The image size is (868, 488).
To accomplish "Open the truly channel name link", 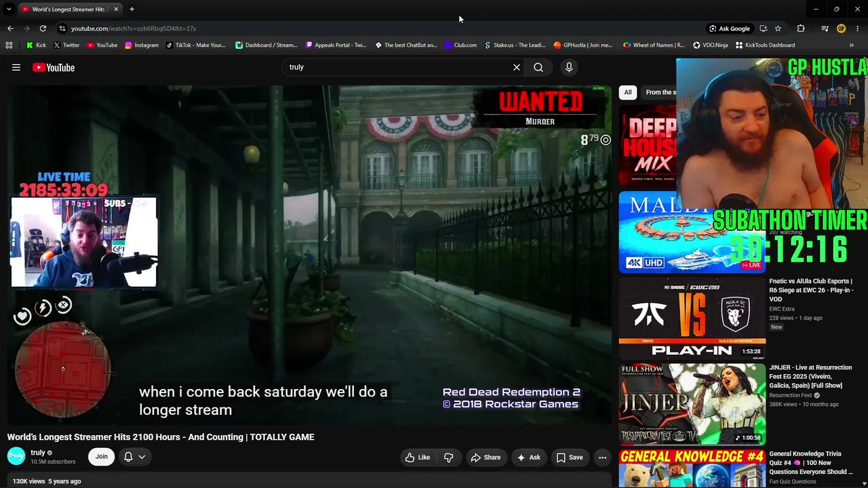I will pyautogui.click(x=38, y=453).
